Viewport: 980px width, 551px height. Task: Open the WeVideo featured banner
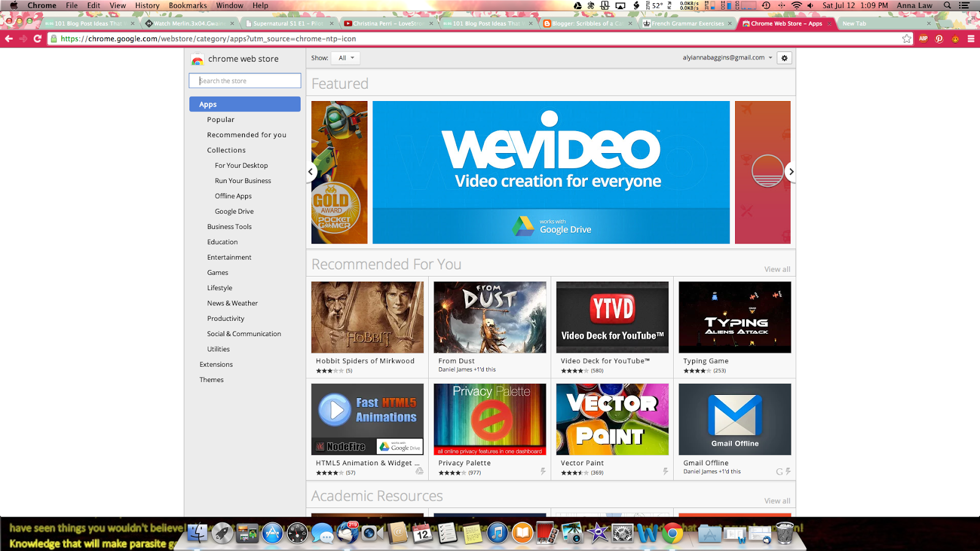click(551, 172)
